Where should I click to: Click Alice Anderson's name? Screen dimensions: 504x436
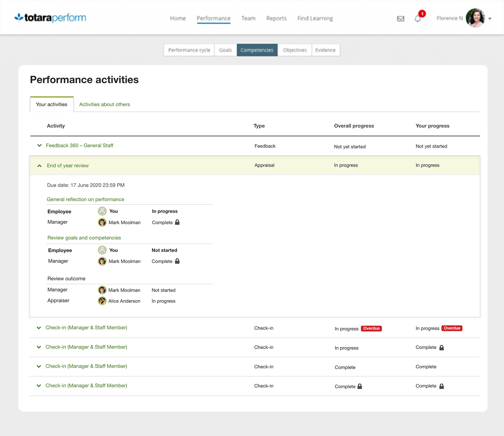124,301
